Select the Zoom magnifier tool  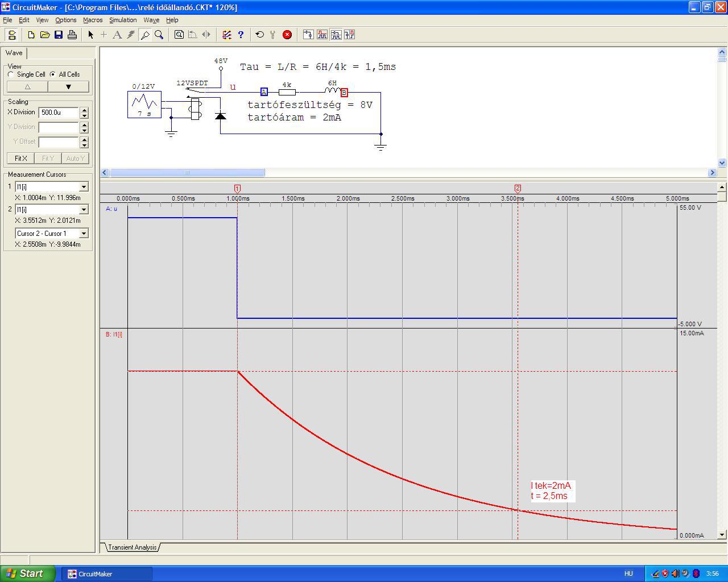(159, 35)
